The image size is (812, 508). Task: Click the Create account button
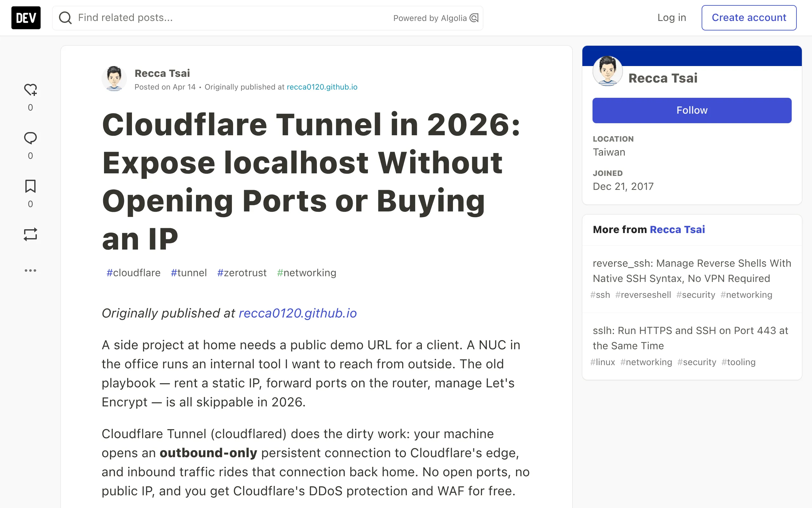pos(749,18)
